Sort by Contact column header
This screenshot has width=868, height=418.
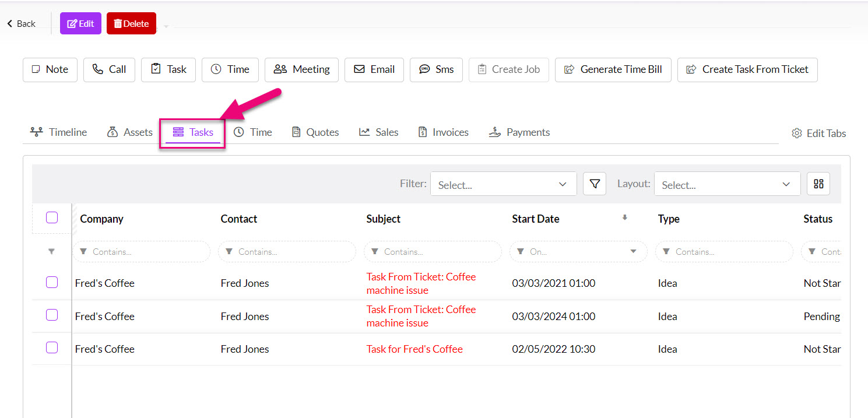pyautogui.click(x=239, y=219)
